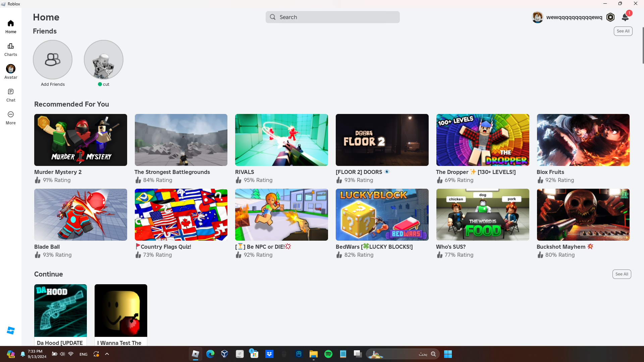Open the Buckshot Mayhem thumbnail

pos(583,215)
